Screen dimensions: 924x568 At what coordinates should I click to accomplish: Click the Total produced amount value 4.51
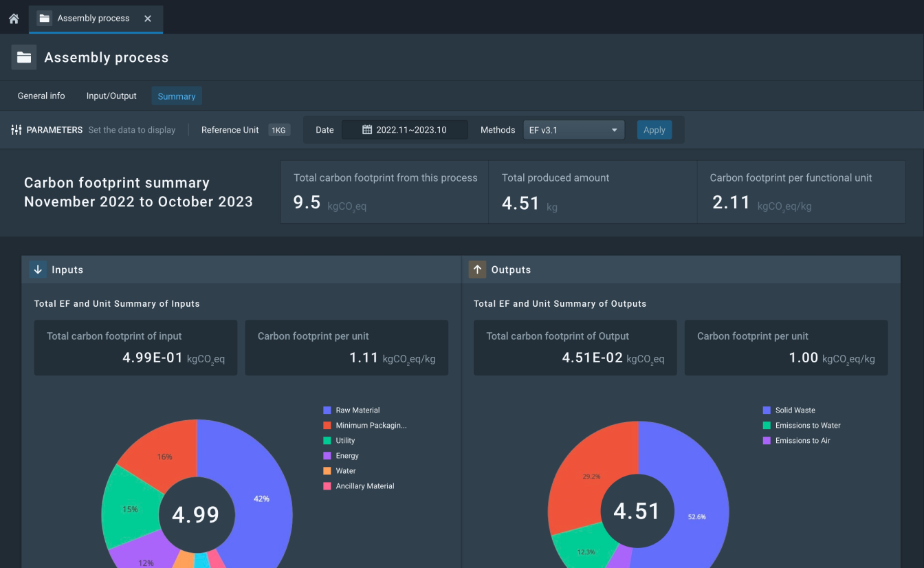[520, 203]
